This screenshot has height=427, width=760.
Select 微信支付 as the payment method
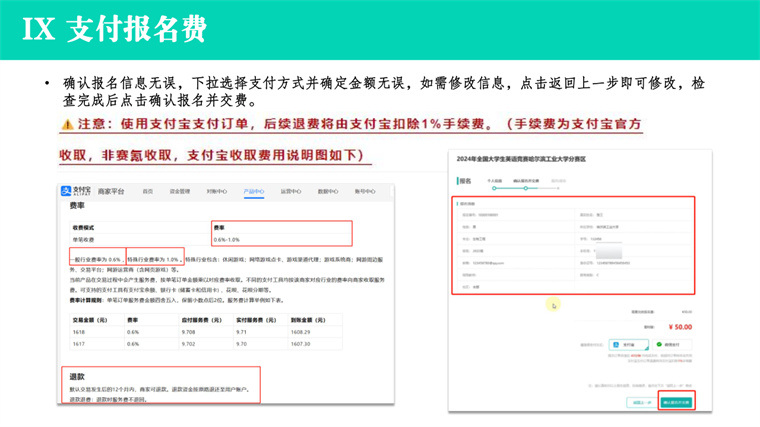(670, 345)
